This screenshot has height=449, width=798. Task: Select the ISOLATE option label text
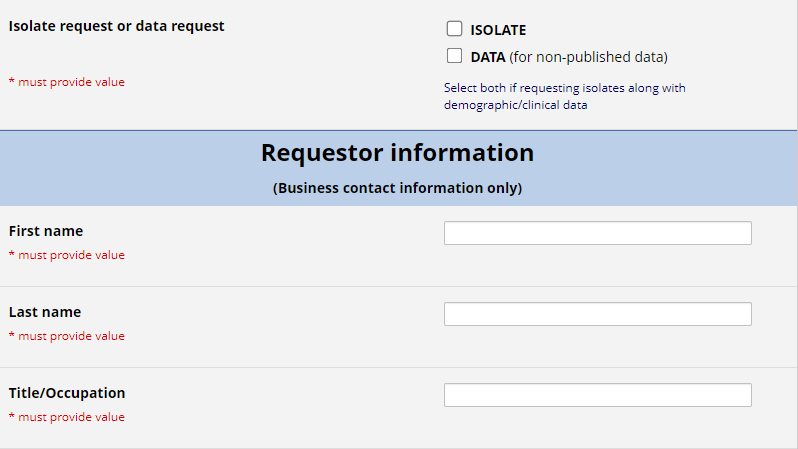coord(498,30)
